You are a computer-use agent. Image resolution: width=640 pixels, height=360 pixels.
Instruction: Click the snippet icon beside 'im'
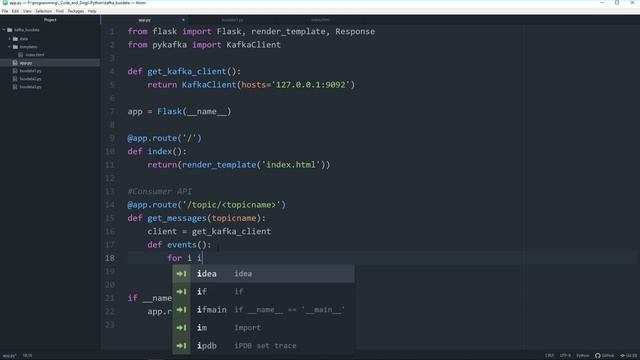(x=181, y=327)
